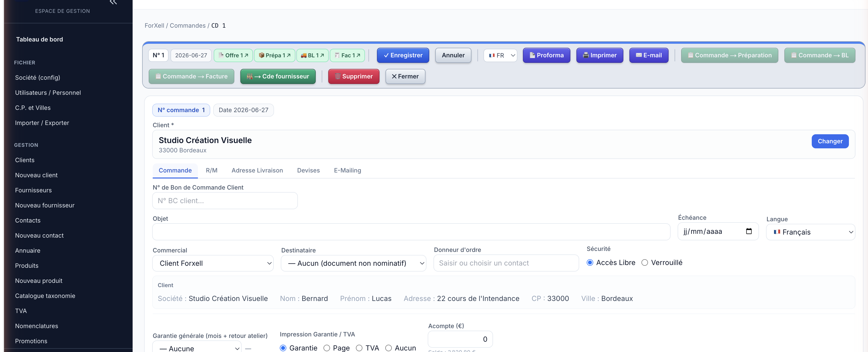Open Utilisateurs / Personnel page
868x352 pixels.
pos(48,93)
